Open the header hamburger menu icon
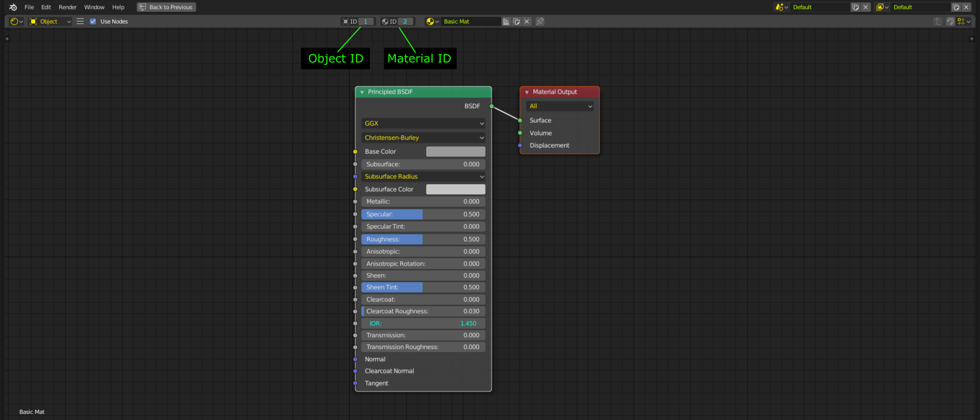The width and height of the screenshot is (980, 420). [x=80, y=22]
